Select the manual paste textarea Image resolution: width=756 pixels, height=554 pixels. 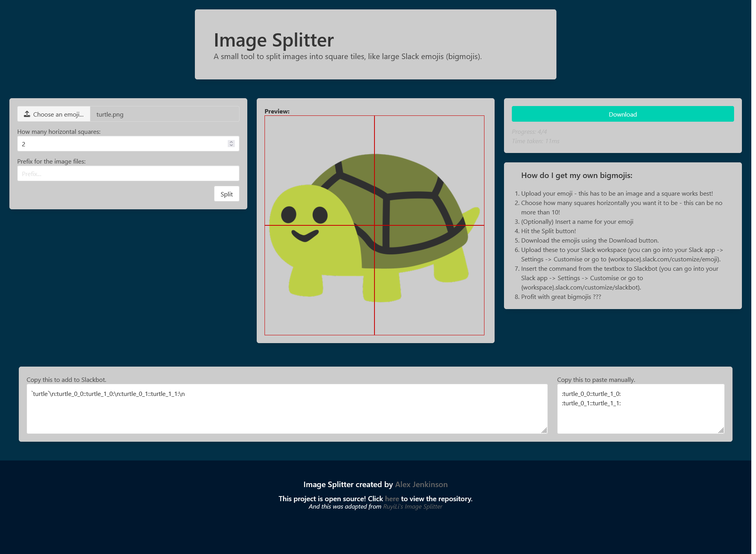click(x=641, y=408)
